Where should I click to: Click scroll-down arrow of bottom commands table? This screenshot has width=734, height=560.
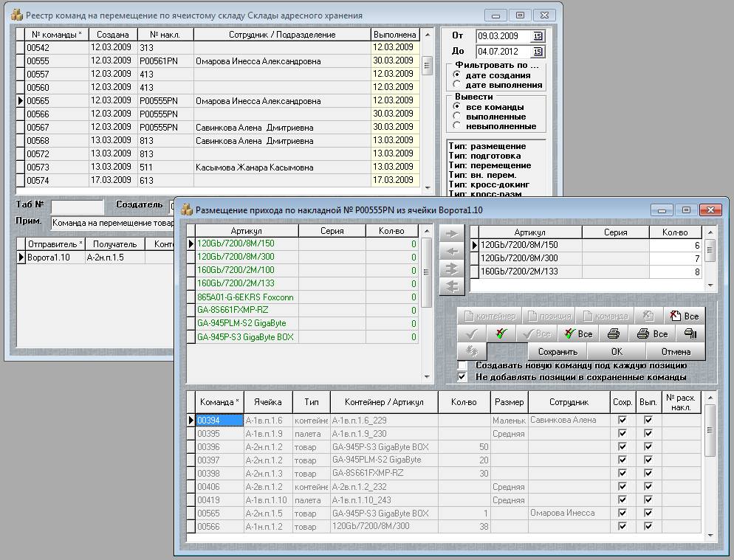tap(710, 535)
